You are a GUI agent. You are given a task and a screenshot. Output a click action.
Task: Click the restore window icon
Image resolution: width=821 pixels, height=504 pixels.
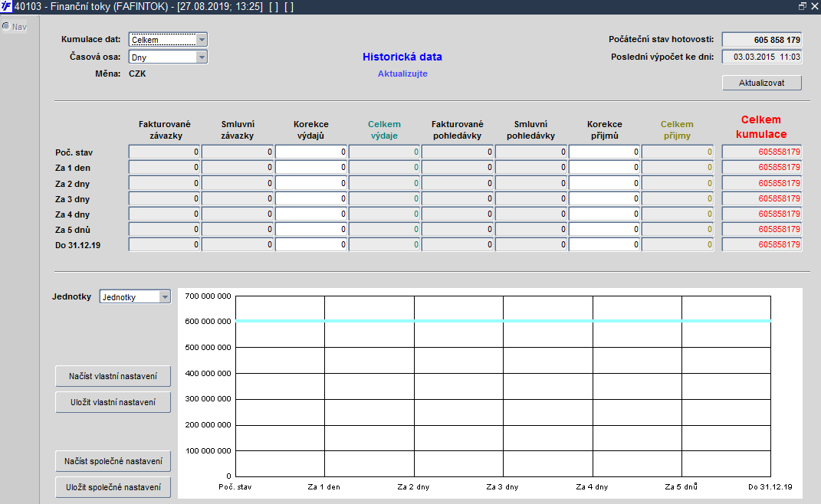(803, 6)
